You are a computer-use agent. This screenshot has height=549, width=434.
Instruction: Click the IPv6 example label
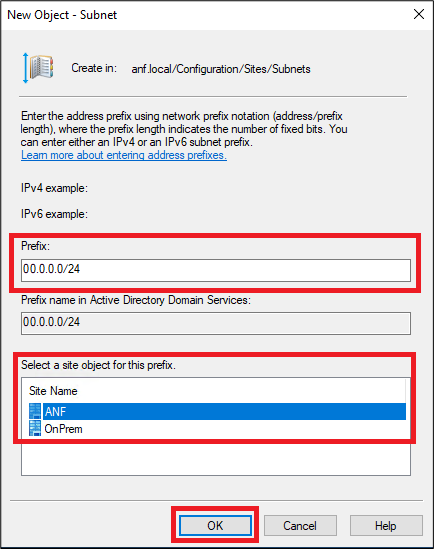tap(54, 214)
